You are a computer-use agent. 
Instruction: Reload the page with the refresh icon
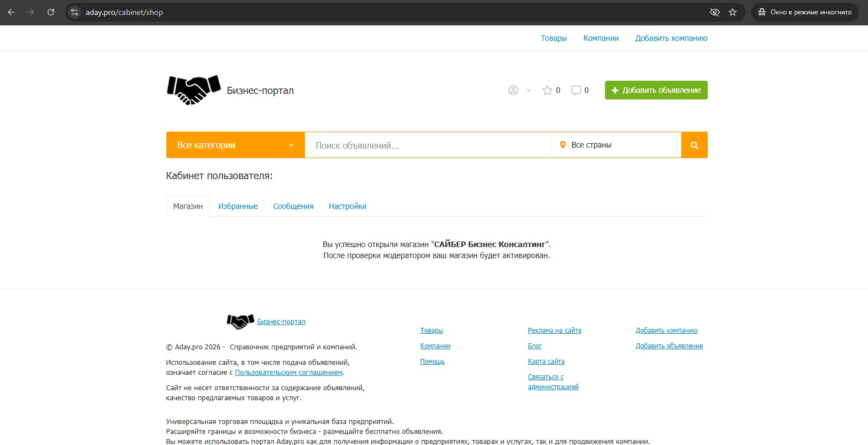pyautogui.click(x=51, y=12)
